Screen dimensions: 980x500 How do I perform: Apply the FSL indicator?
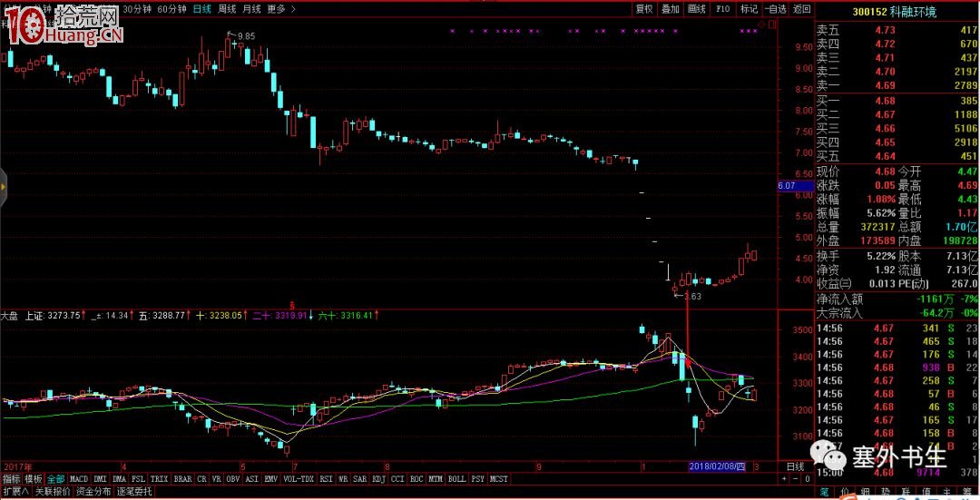(139, 479)
